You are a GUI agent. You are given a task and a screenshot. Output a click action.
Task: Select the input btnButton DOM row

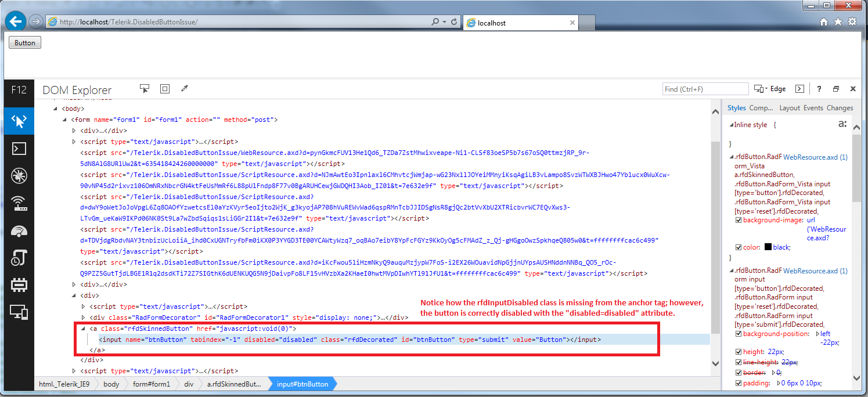tap(372, 340)
